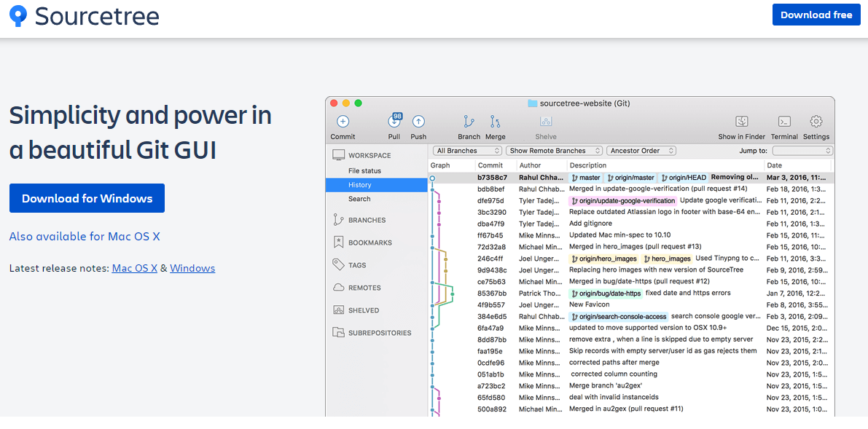The height and width of the screenshot is (429, 868).
Task: Click the origin/HEAD branch tag
Action: (x=683, y=178)
